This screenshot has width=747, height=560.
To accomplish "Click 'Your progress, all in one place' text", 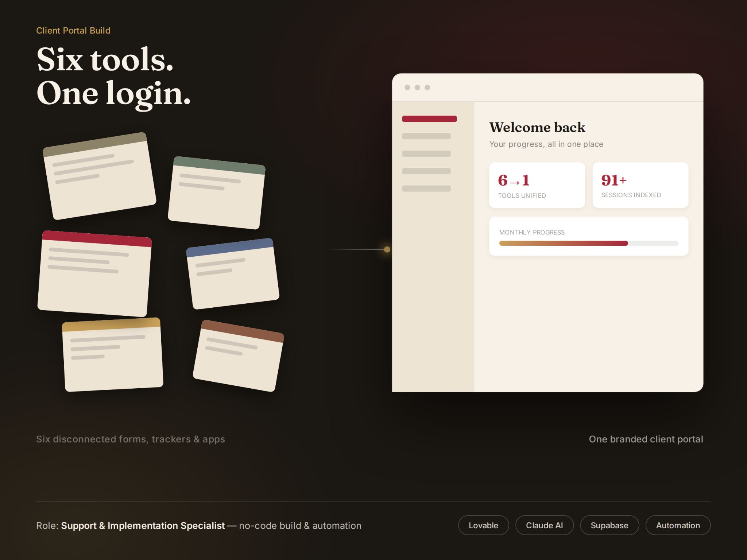I will (x=546, y=144).
